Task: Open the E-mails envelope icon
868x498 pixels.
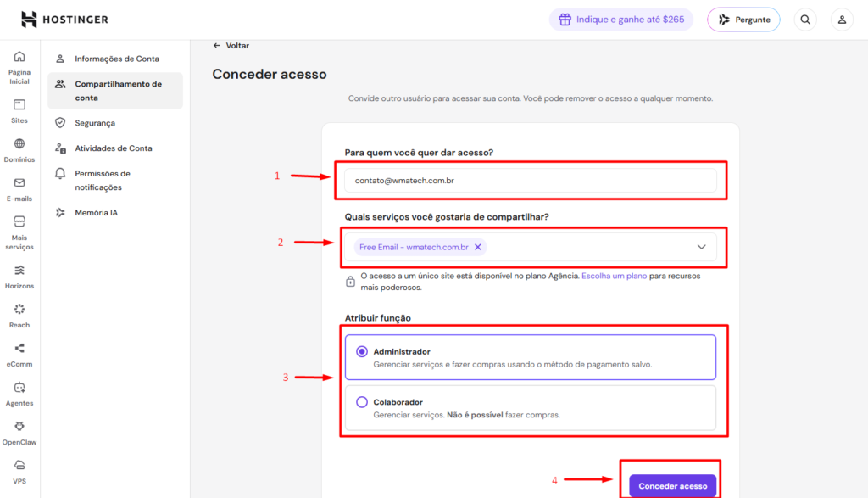Action: [19, 182]
